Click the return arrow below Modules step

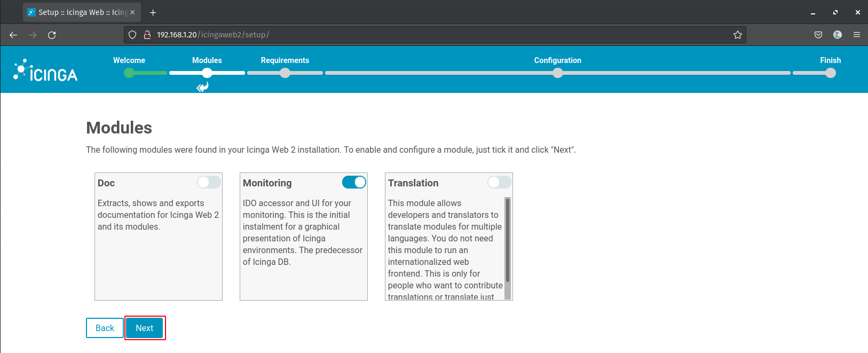click(202, 87)
